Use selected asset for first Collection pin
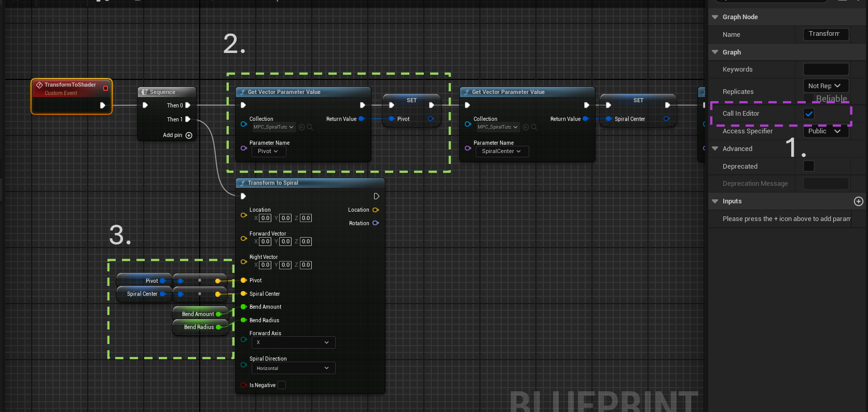 pos(301,127)
